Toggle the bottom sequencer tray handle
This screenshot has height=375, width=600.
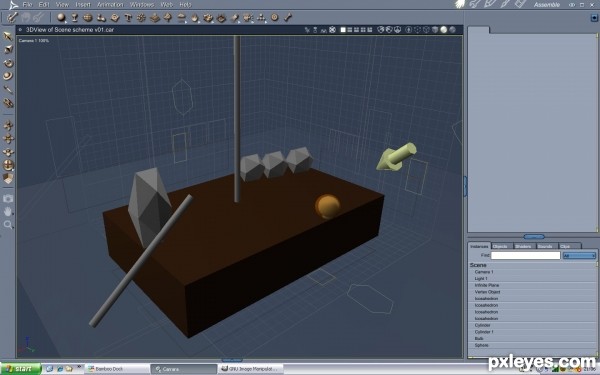[232, 360]
